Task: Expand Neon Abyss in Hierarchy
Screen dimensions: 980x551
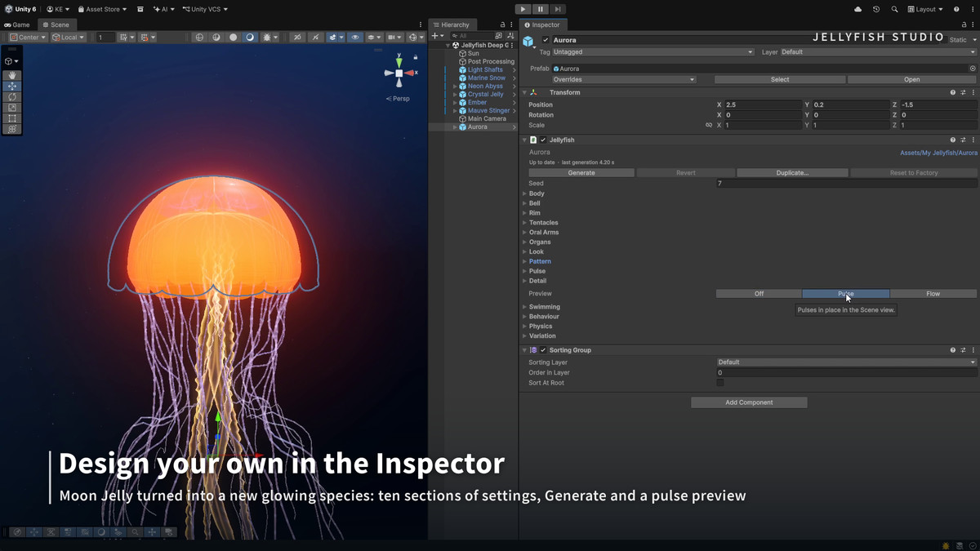Action: tap(455, 86)
